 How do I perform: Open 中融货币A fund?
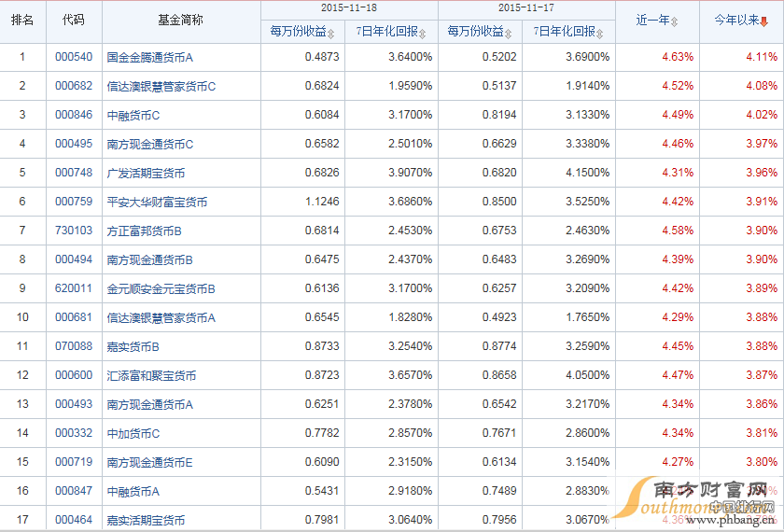[133, 493]
